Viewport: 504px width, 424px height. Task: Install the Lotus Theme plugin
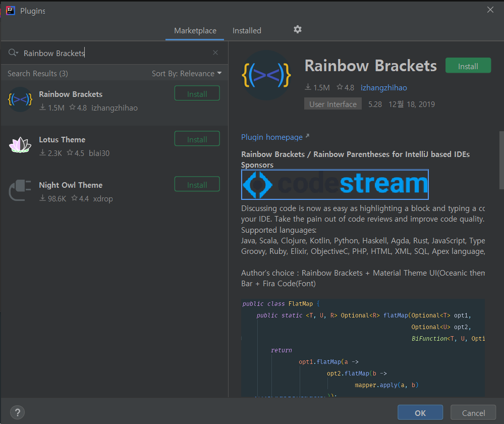[197, 139]
